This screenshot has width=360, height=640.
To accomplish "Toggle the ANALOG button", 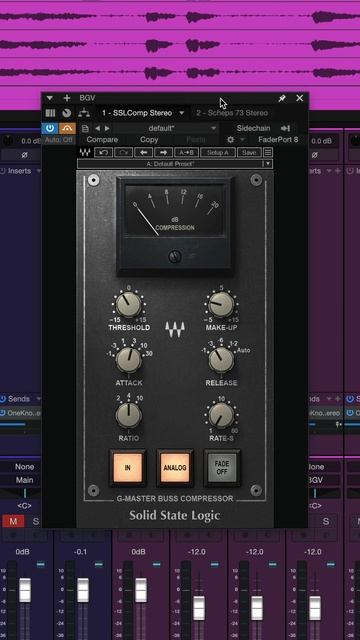I will [x=175, y=468].
